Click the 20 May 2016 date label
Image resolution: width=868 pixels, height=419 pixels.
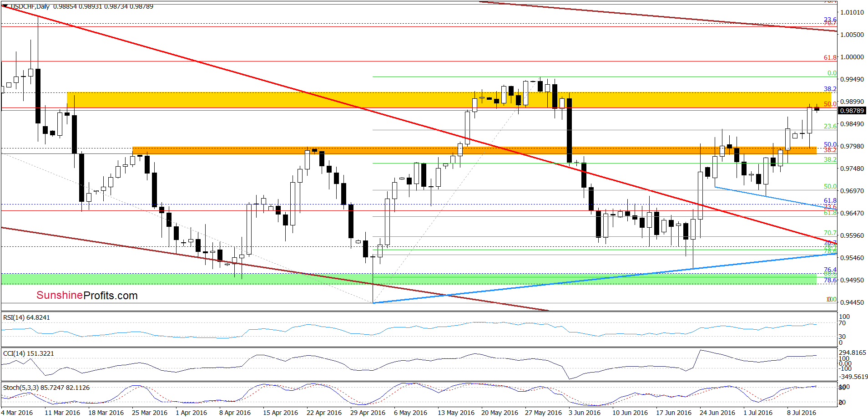(500, 413)
